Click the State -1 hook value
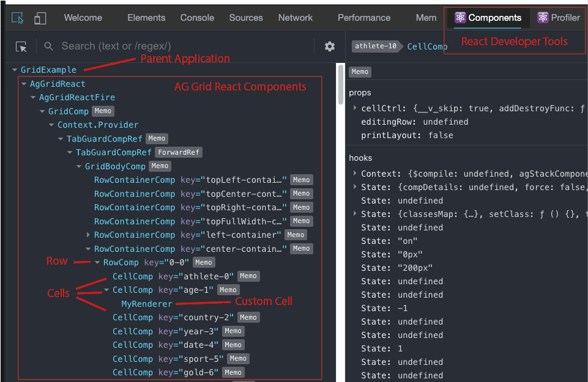The height and width of the screenshot is (382, 588). point(403,308)
